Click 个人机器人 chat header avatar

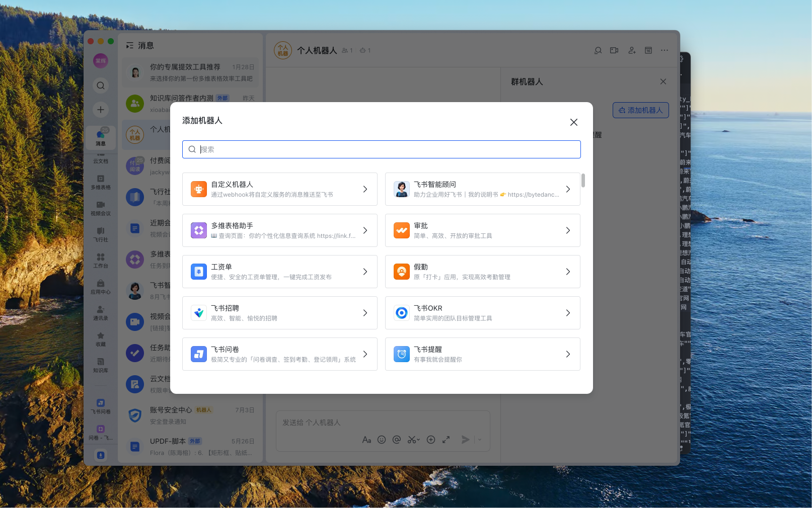pos(283,50)
